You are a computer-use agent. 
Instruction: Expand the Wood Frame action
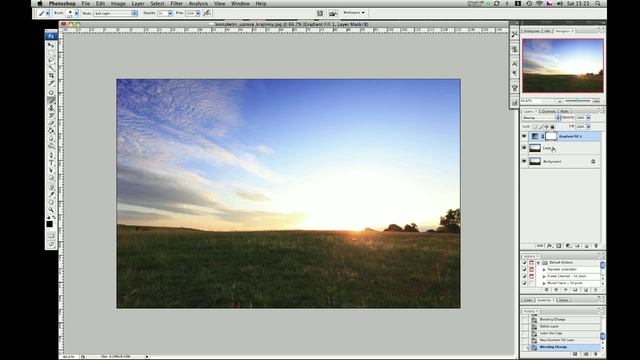pos(544,283)
